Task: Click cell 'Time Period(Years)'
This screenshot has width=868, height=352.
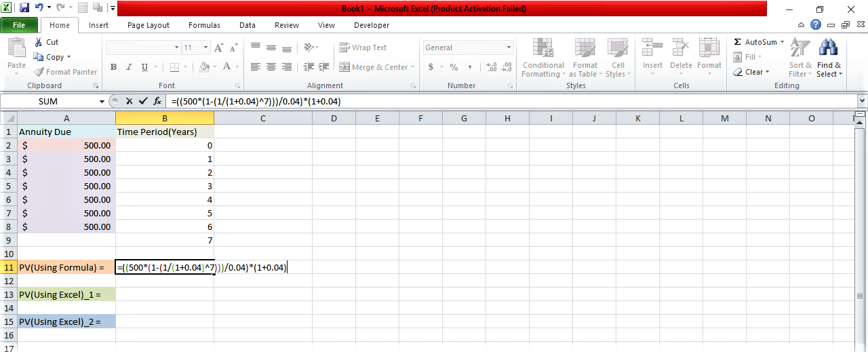Action: coord(165,132)
